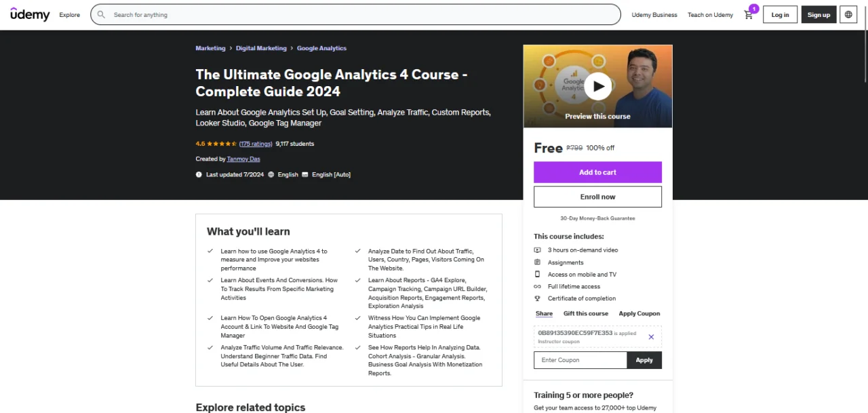This screenshot has height=413, width=868.
Task: Open the Google Analytics breadcrumb
Action: [321, 48]
